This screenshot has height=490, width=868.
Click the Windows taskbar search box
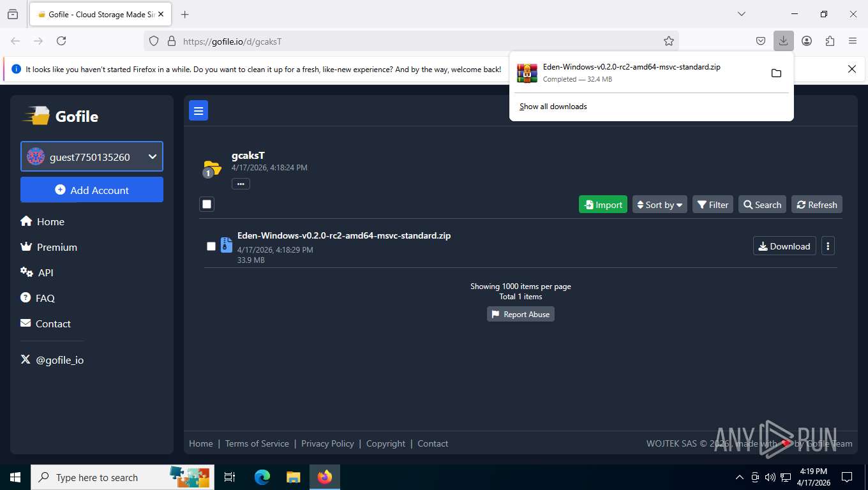123,477
